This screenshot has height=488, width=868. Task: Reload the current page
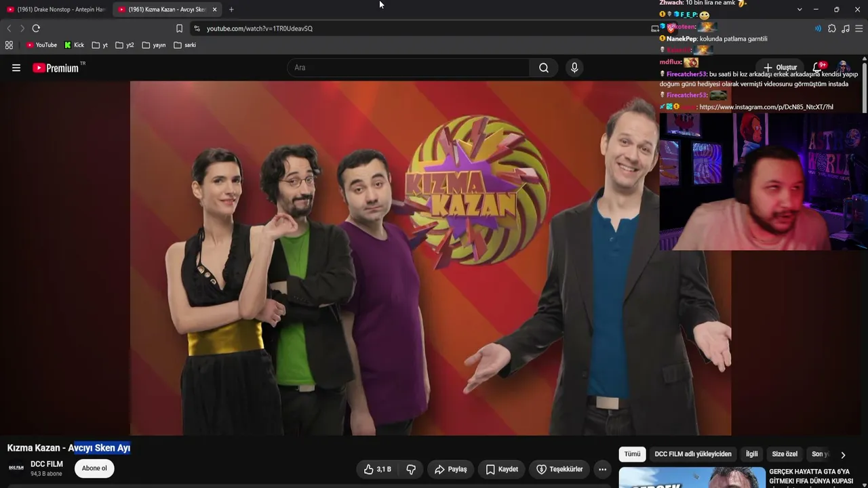(36, 28)
